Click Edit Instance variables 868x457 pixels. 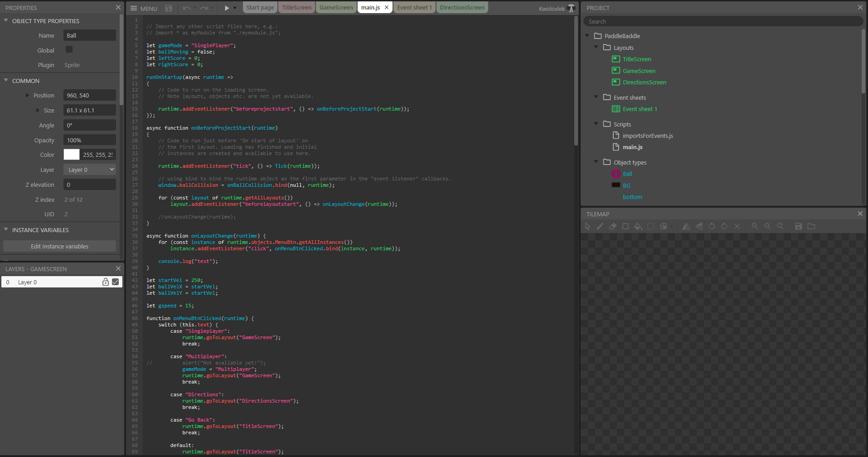59,246
